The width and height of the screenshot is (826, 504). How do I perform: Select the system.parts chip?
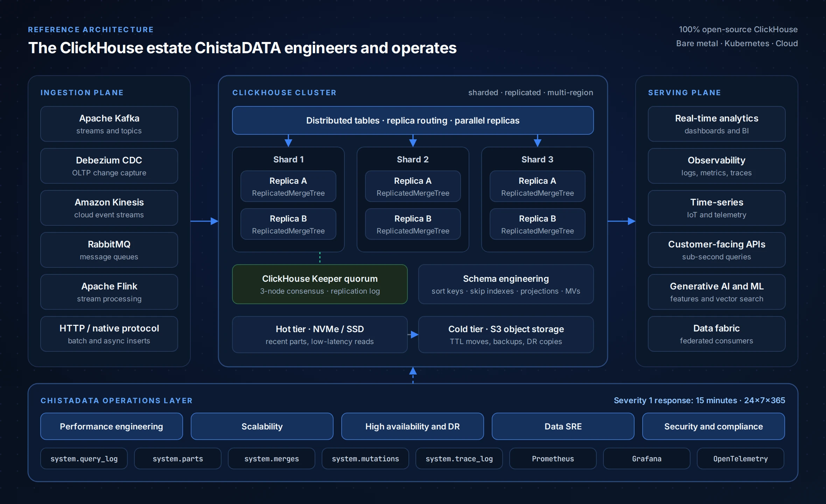click(x=178, y=458)
